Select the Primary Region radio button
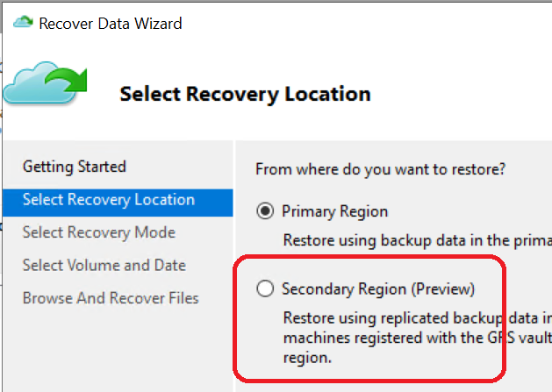Viewport: 552px width, 392px height. 264,211
